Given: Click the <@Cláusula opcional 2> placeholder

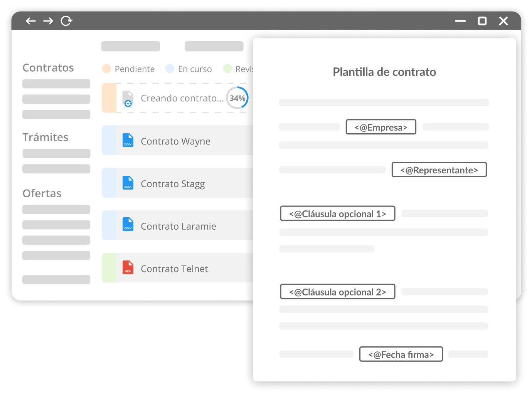Looking at the screenshot, I should tap(338, 292).
